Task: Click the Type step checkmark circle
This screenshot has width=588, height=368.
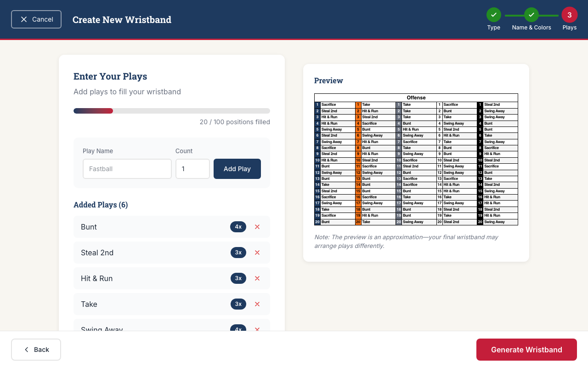Action: click(494, 15)
